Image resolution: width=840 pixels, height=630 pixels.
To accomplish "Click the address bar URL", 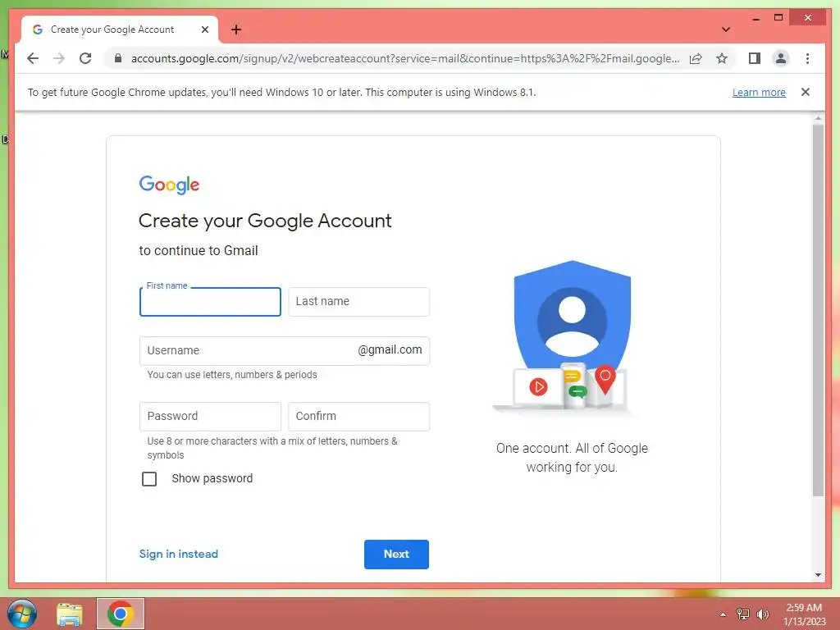I will click(405, 58).
